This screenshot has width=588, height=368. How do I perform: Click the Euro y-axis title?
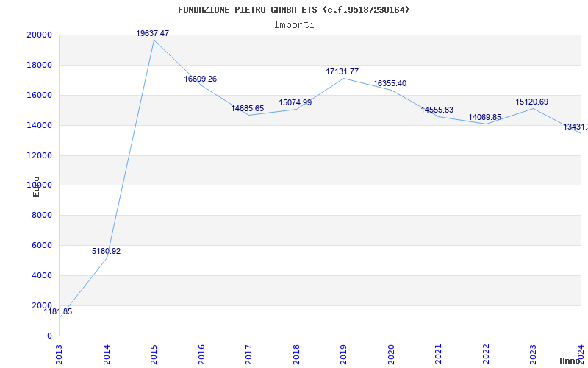[36, 186]
